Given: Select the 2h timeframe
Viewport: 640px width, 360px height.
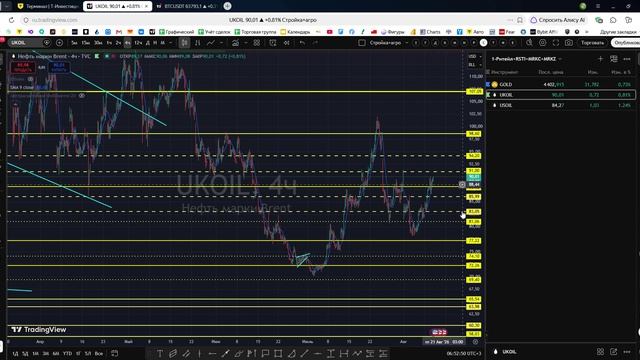Looking at the screenshot, I should coord(118,42).
